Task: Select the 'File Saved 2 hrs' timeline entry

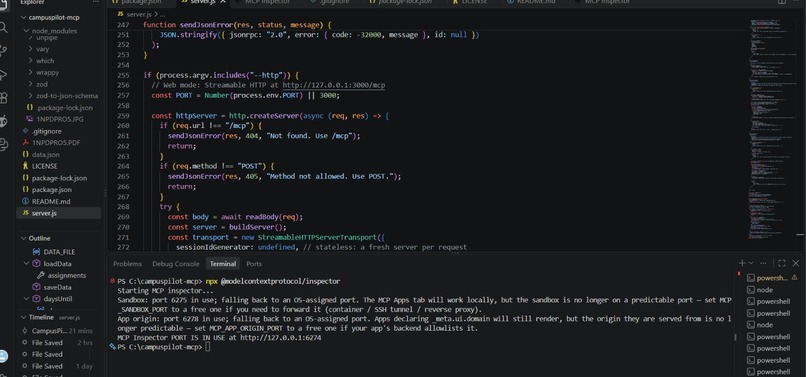Action: click(58, 343)
